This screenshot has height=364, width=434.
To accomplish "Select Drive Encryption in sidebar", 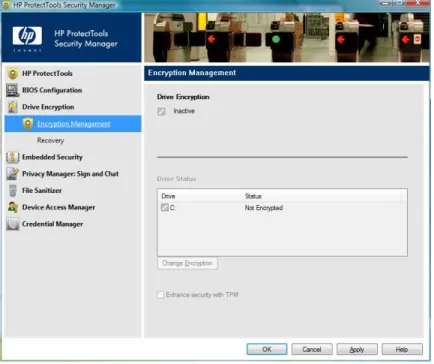I will click(48, 107).
